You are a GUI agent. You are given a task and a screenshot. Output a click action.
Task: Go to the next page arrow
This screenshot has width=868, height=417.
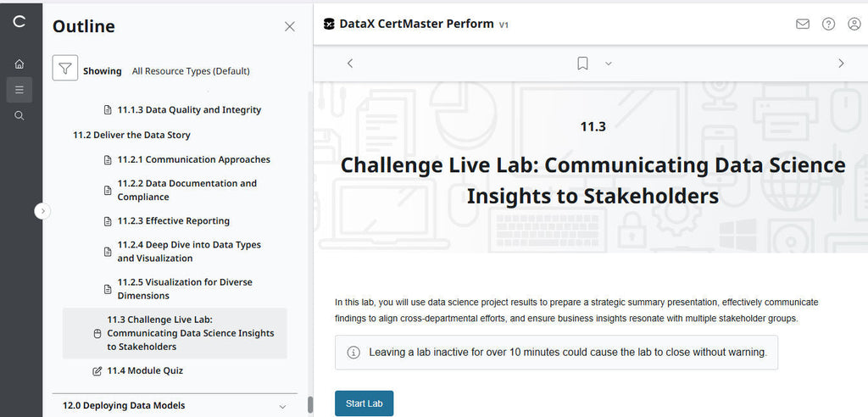point(841,63)
